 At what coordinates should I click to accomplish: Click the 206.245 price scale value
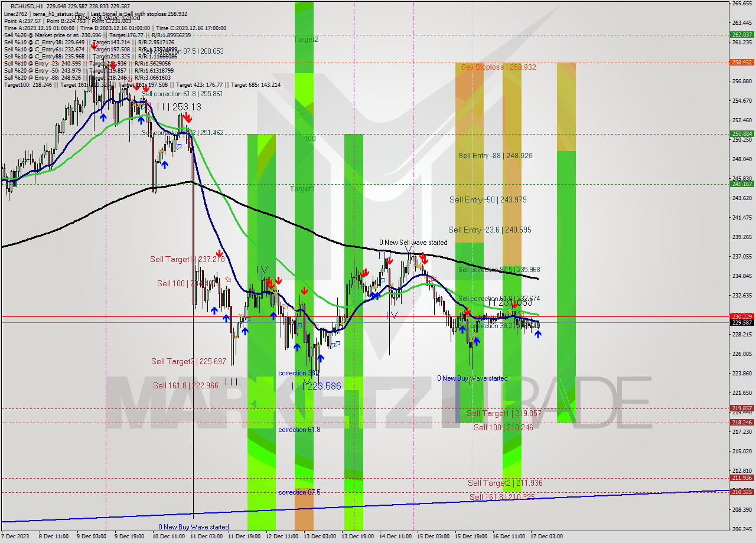pyautogui.click(x=742, y=529)
